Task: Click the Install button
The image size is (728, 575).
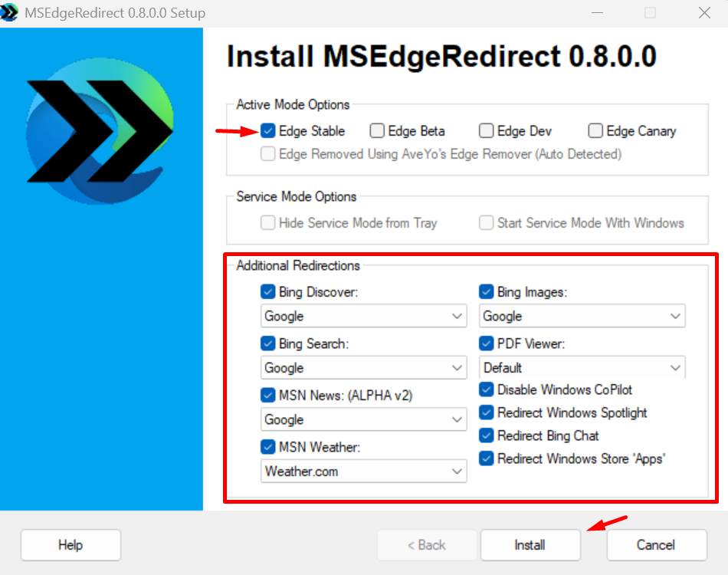Action: click(x=530, y=545)
